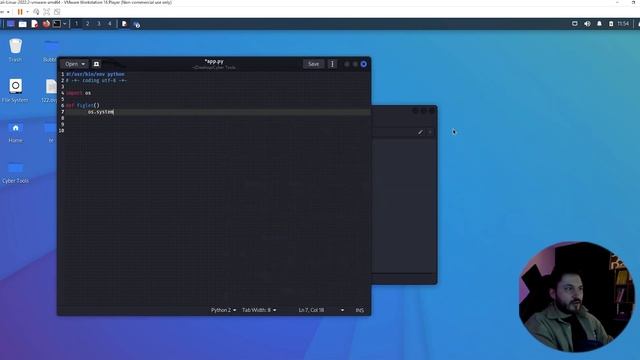Click VMware send Ctrl+Alt+Del icon
The width and height of the screenshot is (640, 360).
click(36, 12)
